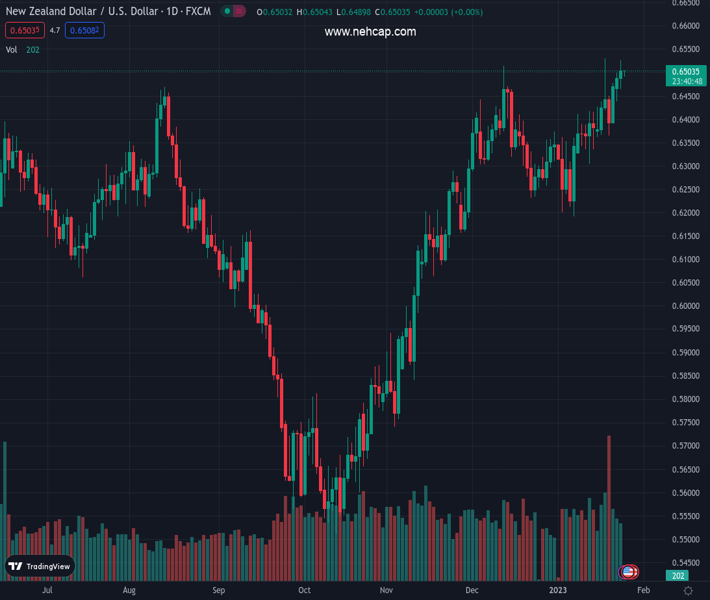This screenshot has width=710, height=600.
Task: Select the Vol indicator legend label
Action: click(x=11, y=49)
